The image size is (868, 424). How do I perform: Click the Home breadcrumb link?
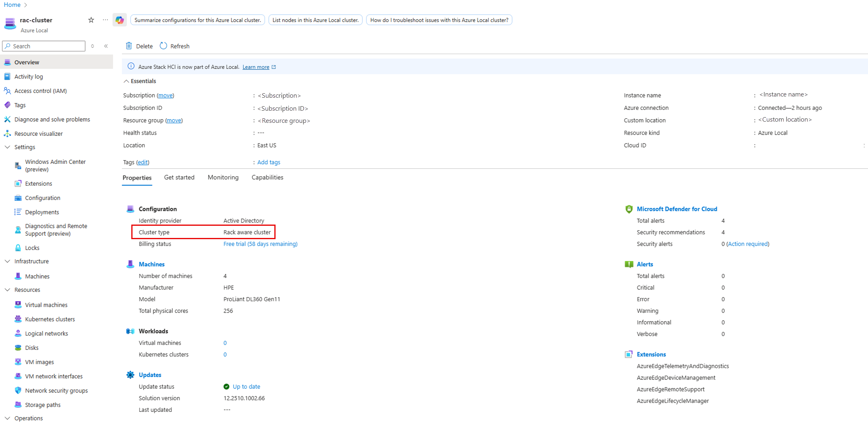[x=12, y=5]
